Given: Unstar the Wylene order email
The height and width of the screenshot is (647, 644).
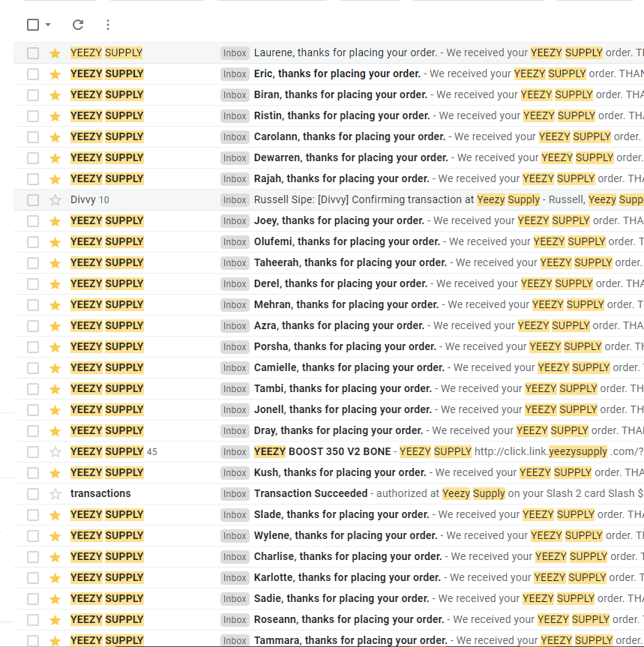Looking at the screenshot, I should point(55,536).
